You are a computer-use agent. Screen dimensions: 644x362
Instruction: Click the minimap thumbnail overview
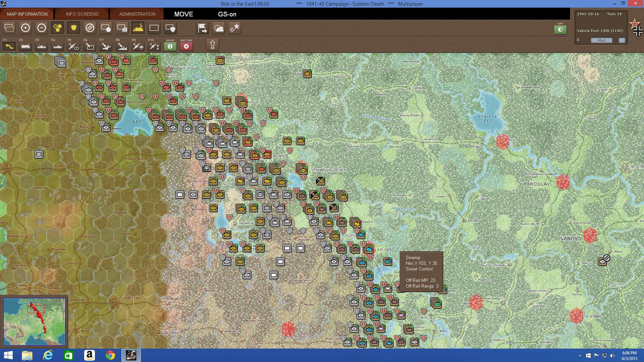click(35, 322)
